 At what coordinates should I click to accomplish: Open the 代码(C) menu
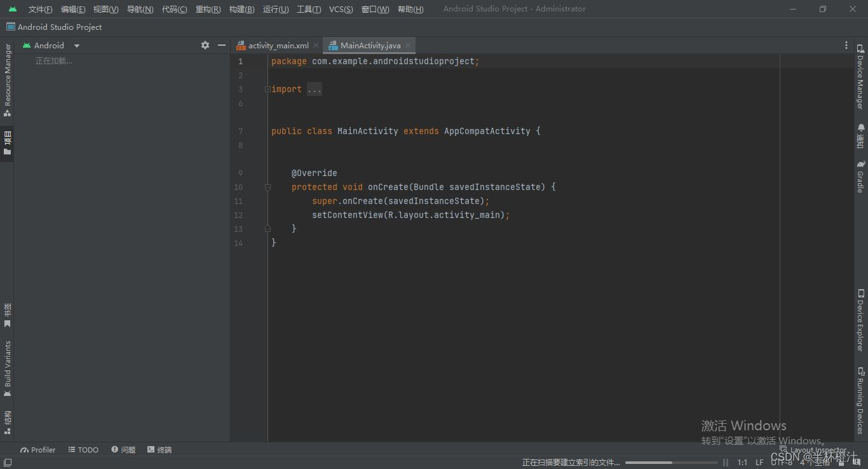pyautogui.click(x=174, y=9)
